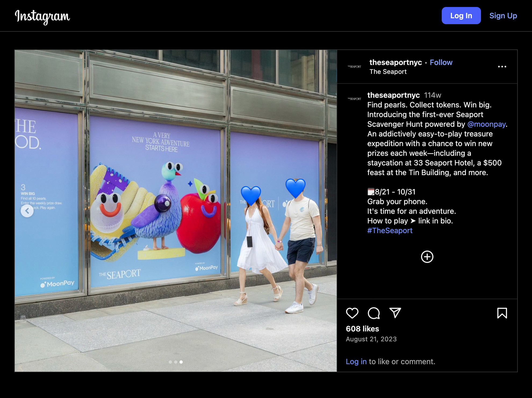Image resolution: width=532 pixels, height=398 pixels.
Task: Click the Sign Up link
Action: [x=503, y=16]
